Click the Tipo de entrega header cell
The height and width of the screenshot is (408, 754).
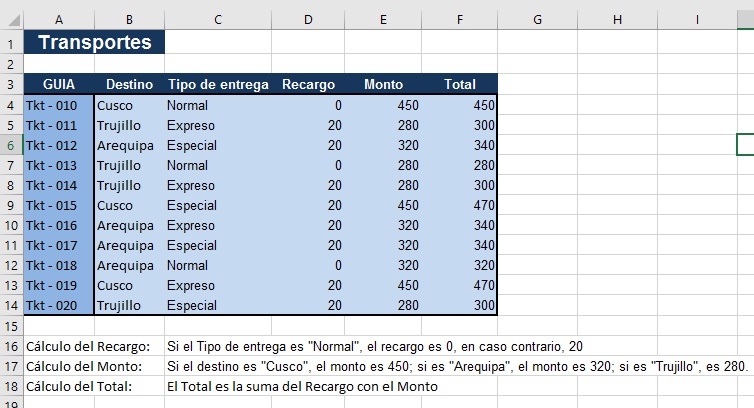218,84
